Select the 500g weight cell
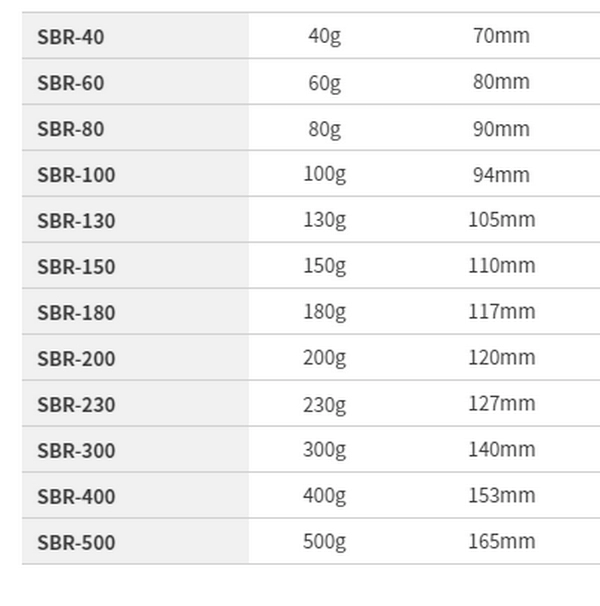This screenshot has width=600, height=606. click(x=325, y=541)
